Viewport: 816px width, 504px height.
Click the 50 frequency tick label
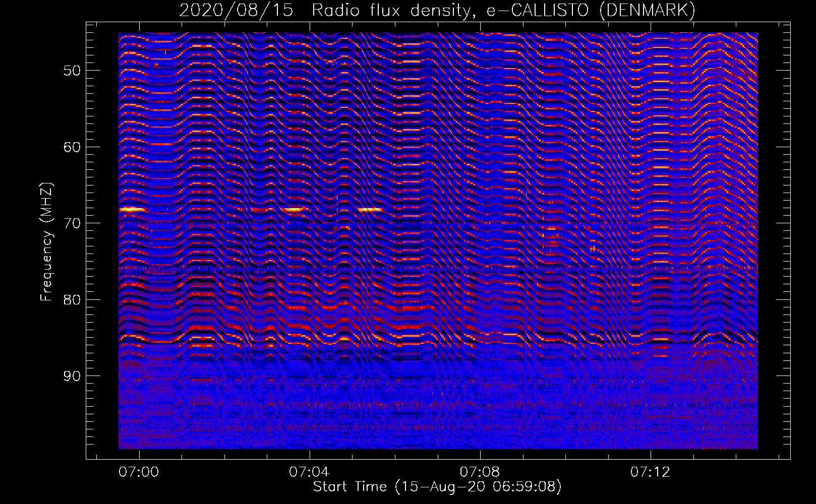[x=72, y=71]
